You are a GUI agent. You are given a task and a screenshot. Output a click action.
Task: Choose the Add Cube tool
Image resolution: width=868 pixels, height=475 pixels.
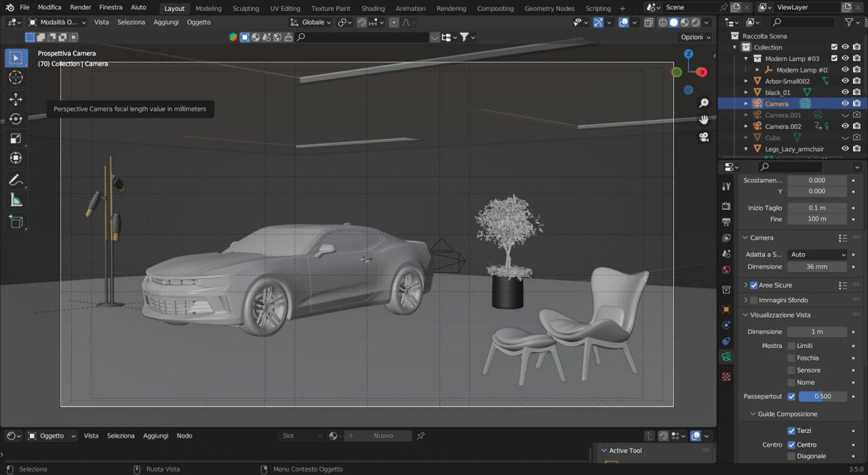pos(16,221)
